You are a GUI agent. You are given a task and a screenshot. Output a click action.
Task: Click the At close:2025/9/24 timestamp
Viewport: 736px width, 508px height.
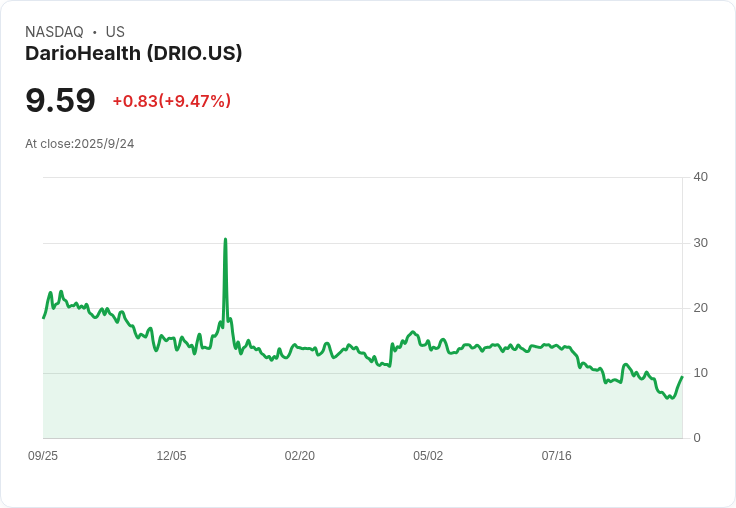coord(80,144)
